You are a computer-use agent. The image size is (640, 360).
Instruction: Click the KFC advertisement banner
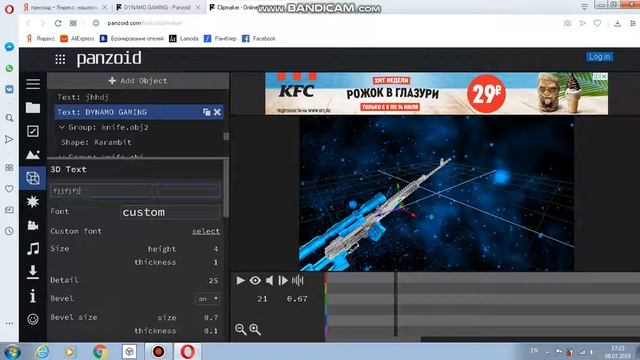(436, 93)
